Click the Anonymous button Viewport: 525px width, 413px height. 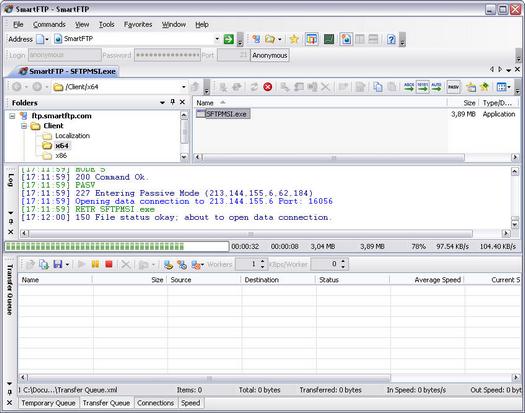pyautogui.click(x=270, y=55)
